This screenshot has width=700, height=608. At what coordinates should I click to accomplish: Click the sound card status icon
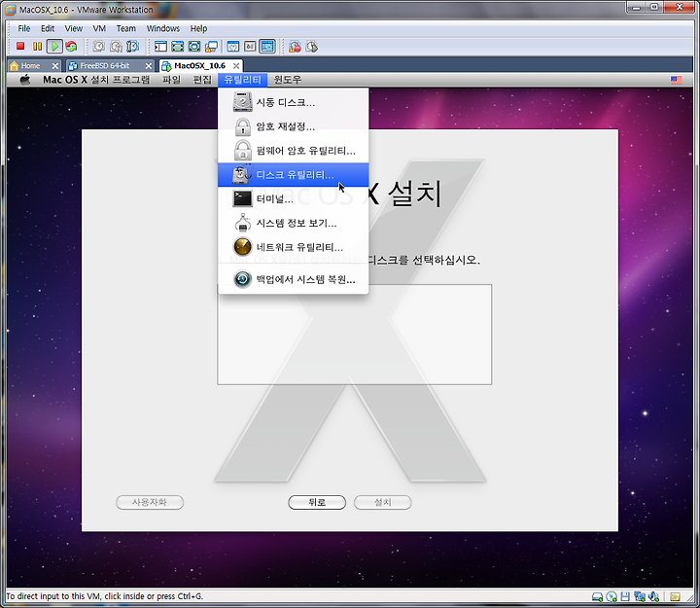pyautogui.click(x=654, y=596)
